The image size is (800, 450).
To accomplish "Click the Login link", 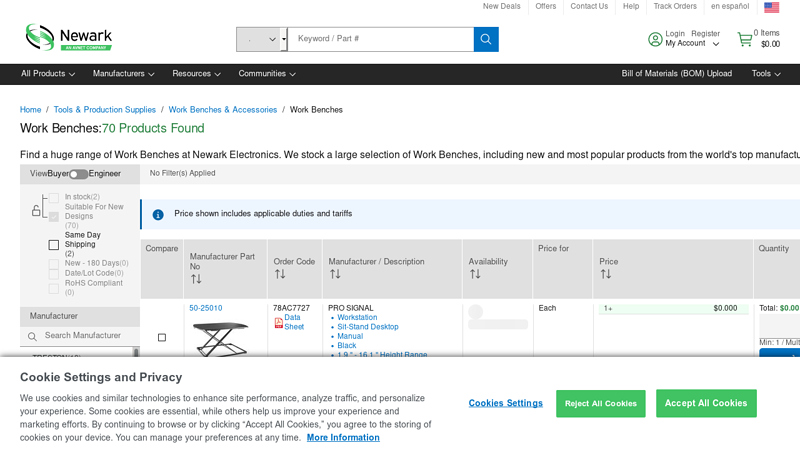I will click(x=674, y=34).
